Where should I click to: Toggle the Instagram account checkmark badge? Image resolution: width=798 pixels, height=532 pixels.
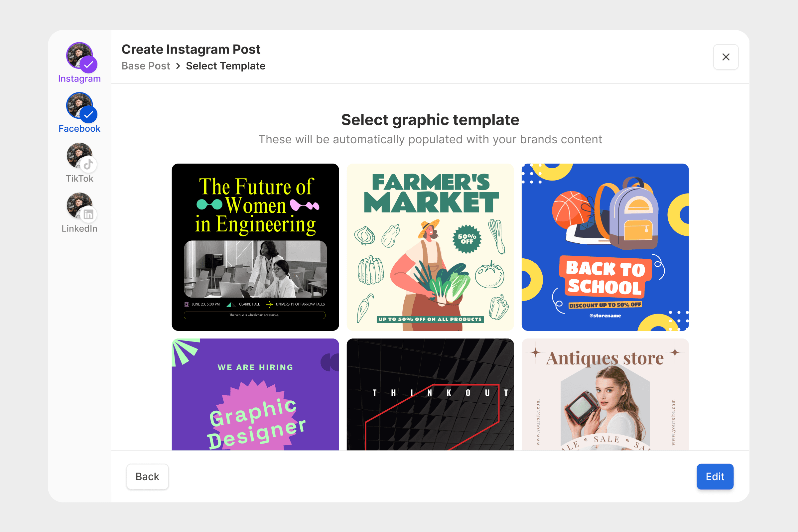tap(88, 65)
